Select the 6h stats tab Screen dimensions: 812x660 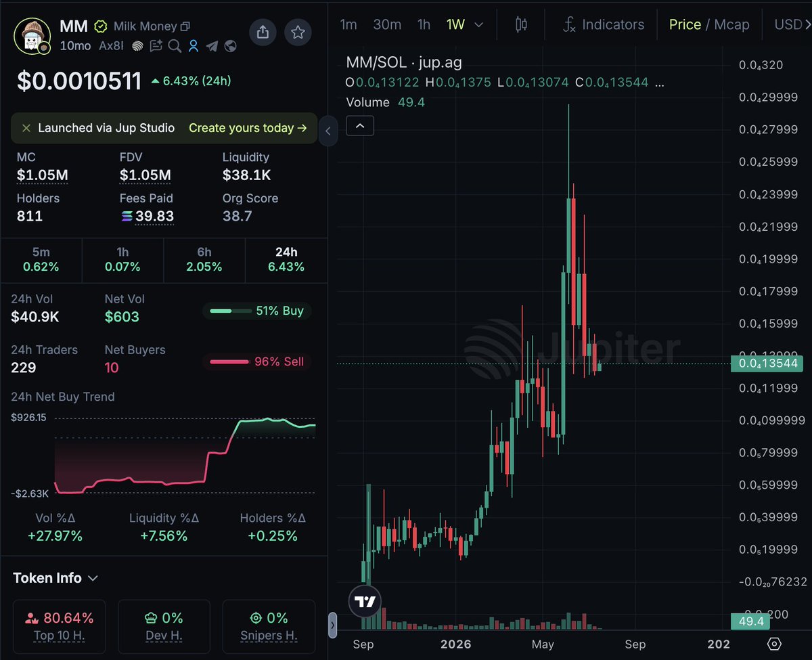204,259
